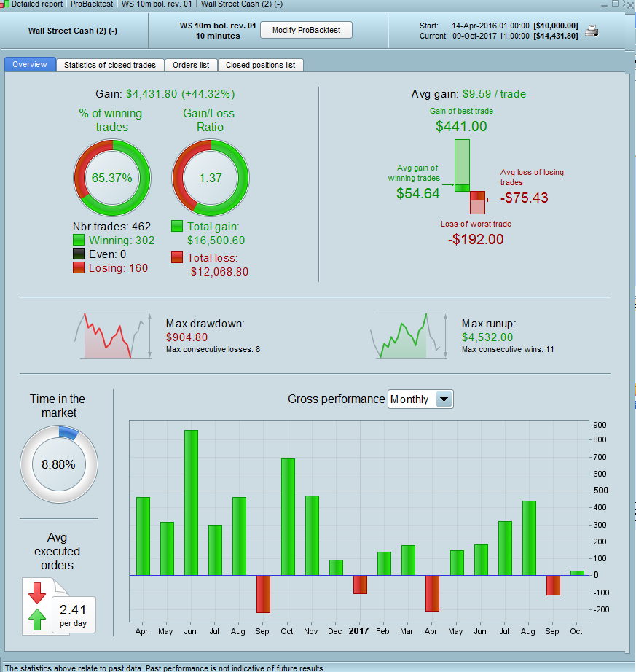636x672 pixels.
Task: Click the percent of winning trades donut chart
Action: [112, 178]
